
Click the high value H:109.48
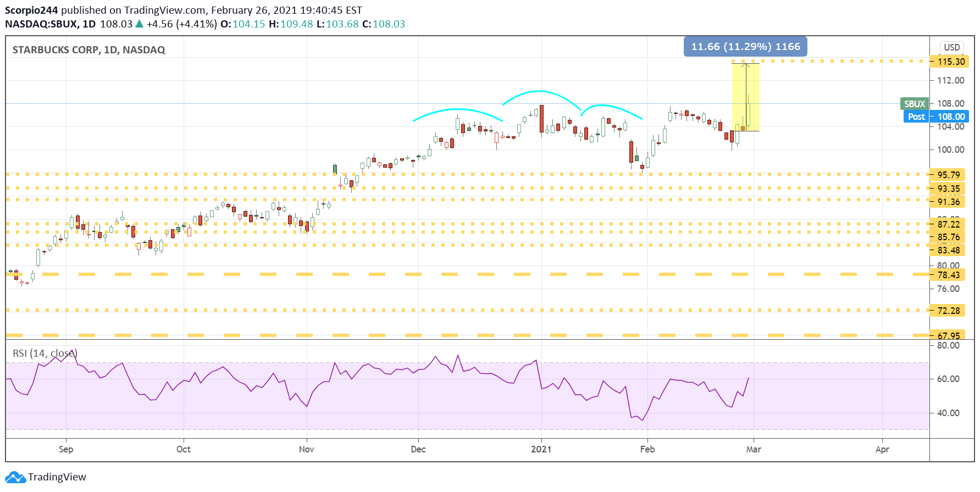[x=291, y=24]
